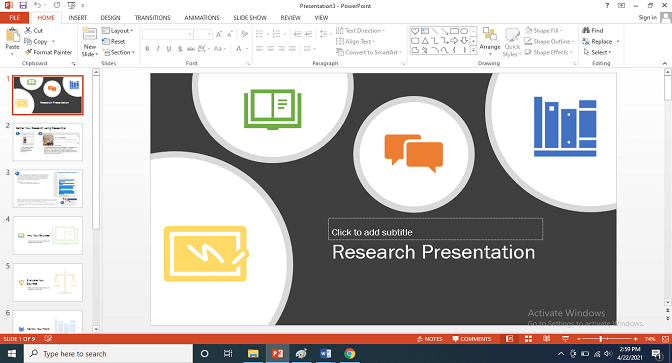Screen dimensions: 672x363
Task: Open the FILE tab
Action: click(15, 18)
